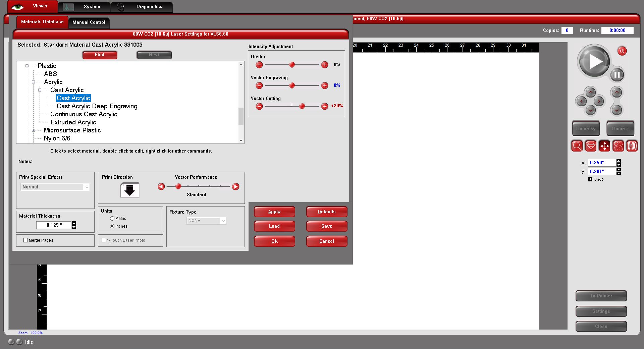Click the Vector Cutting slider handle
Screen dimensions: 644x349
[x=302, y=106]
